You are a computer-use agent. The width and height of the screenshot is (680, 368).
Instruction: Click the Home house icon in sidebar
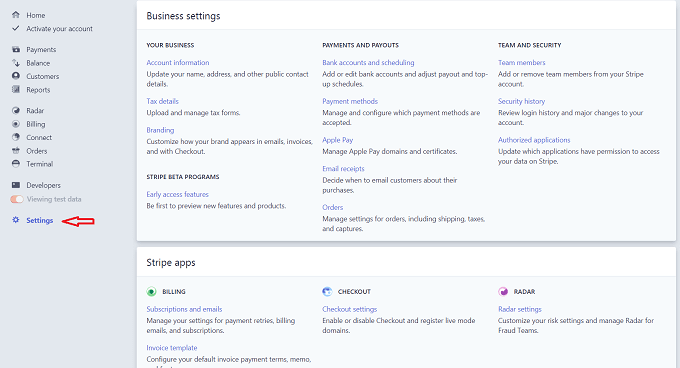coord(16,15)
